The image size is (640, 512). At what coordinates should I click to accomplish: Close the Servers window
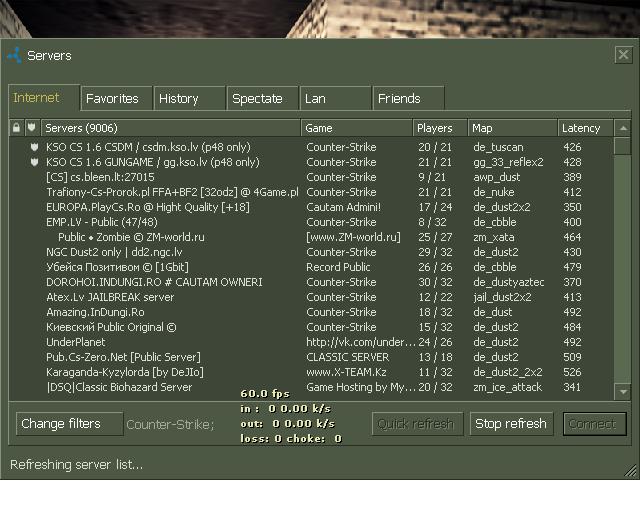[623, 55]
